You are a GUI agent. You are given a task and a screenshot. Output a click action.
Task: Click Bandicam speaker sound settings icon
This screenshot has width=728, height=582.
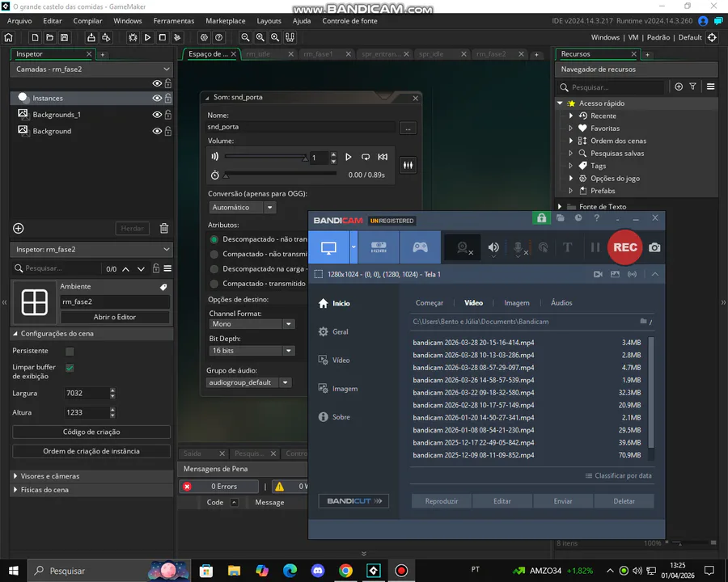click(493, 247)
